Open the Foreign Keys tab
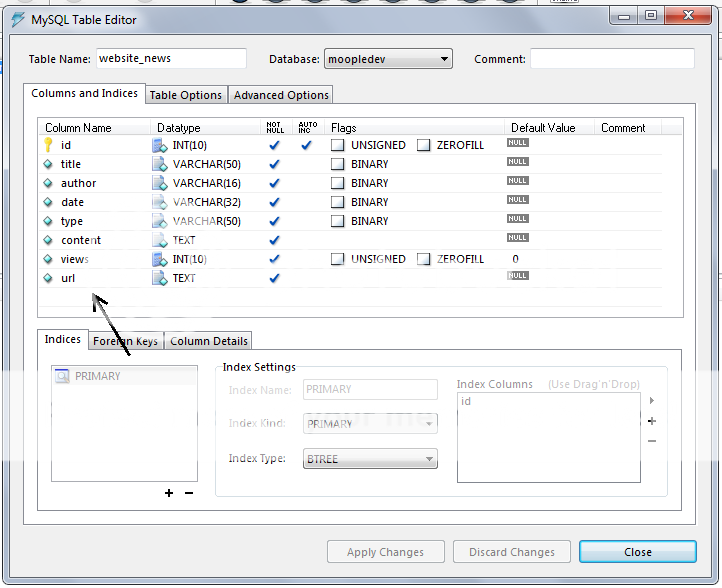The width and height of the screenshot is (722, 588). [x=126, y=341]
